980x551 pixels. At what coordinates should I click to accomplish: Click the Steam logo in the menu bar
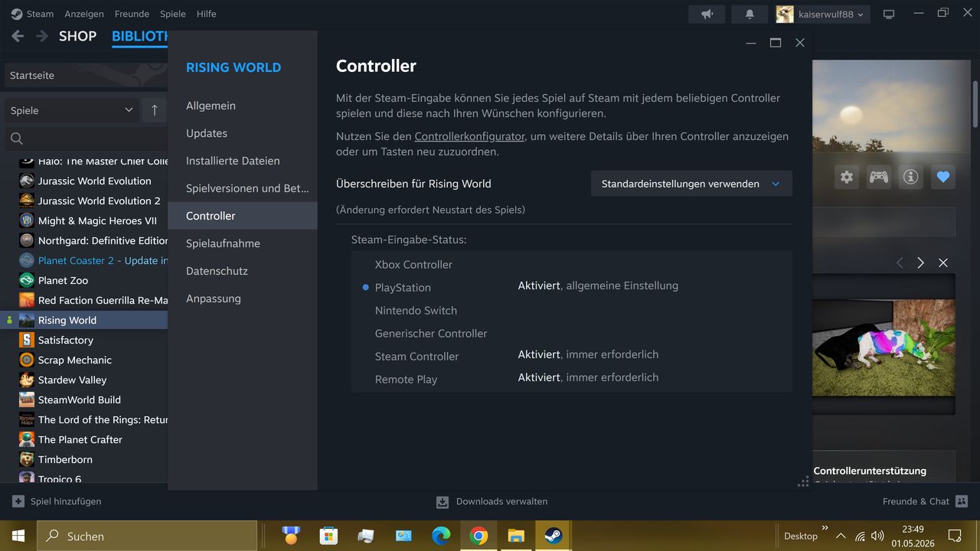click(17, 14)
